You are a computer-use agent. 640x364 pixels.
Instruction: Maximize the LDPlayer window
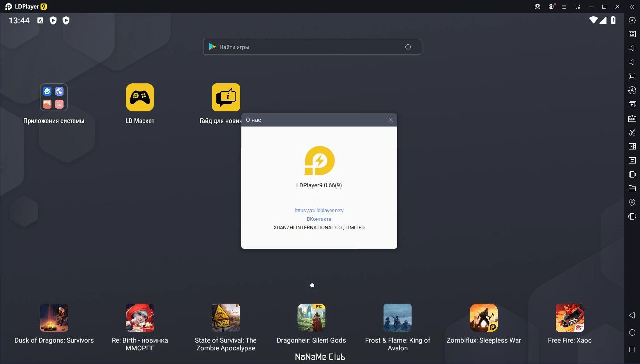click(x=604, y=7)
